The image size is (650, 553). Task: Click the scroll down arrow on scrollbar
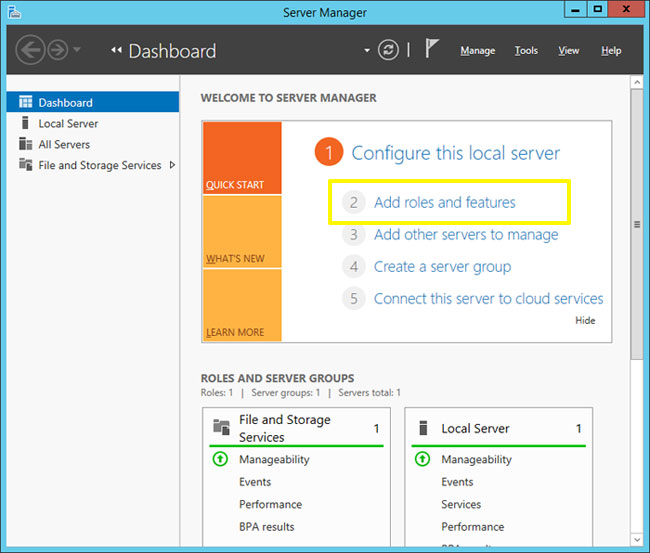coord(637,540)
